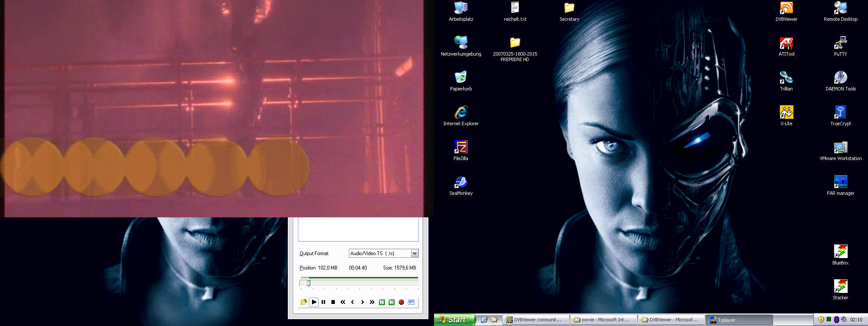Click the open file folder icon in player
Screen dimensions: 868x326
click(303, 302)
